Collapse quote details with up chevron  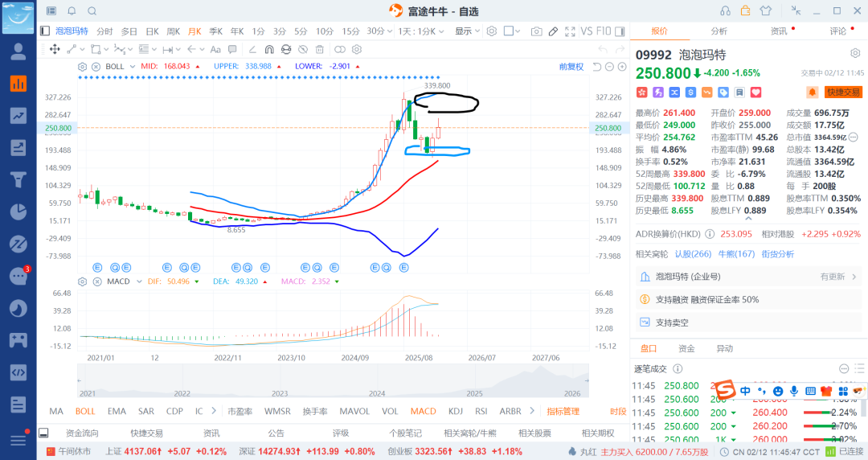pos(748,219)
